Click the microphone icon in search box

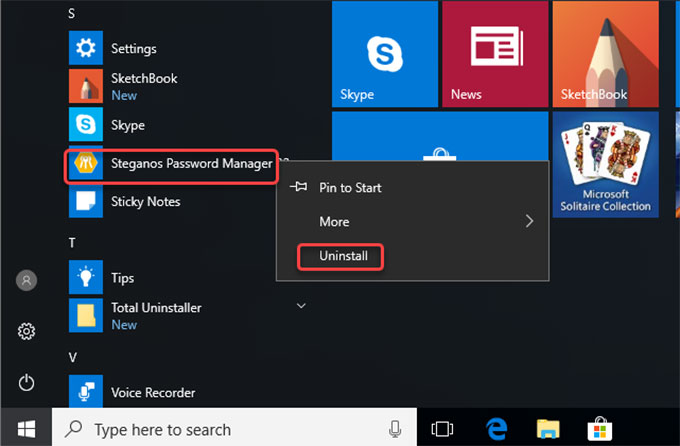click(395, 429)
